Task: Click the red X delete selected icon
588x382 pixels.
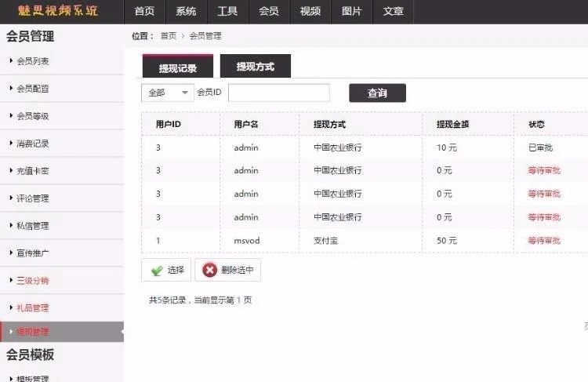Action: pos(209,270)
